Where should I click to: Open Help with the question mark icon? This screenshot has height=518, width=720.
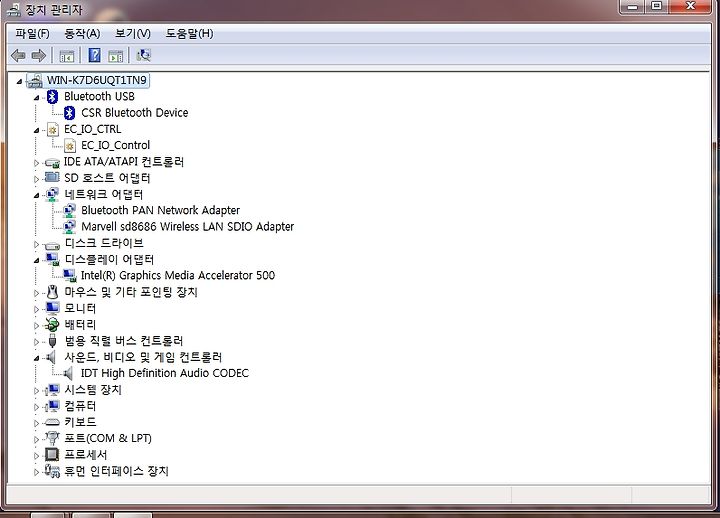(95, 56)
